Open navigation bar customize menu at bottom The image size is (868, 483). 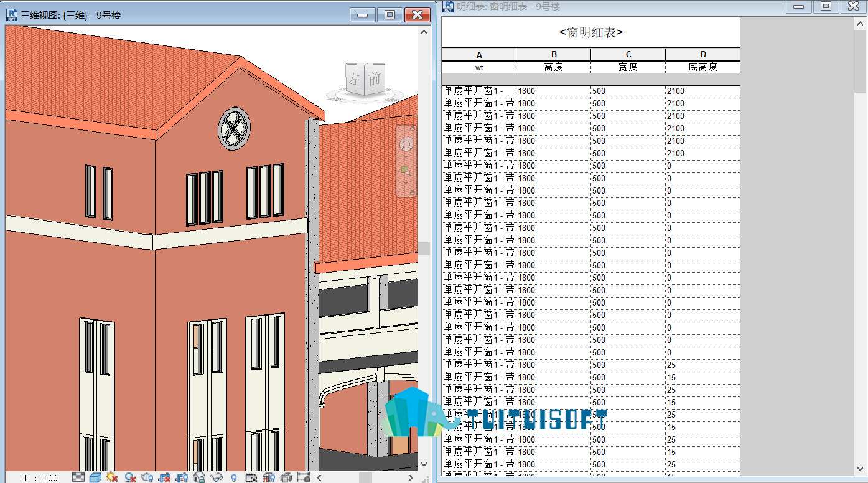point(411,194)
